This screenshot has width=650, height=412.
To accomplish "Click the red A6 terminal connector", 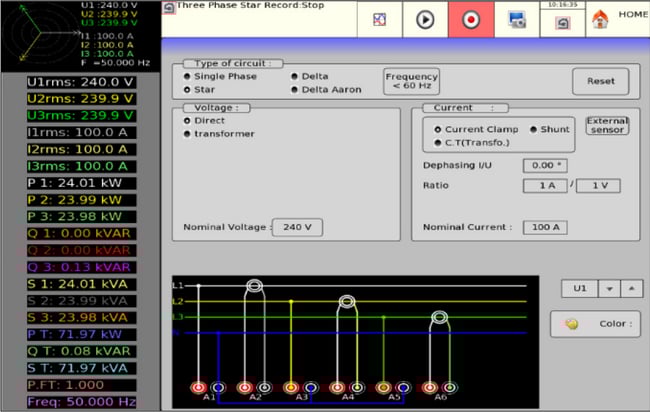I will click(430, 388).
